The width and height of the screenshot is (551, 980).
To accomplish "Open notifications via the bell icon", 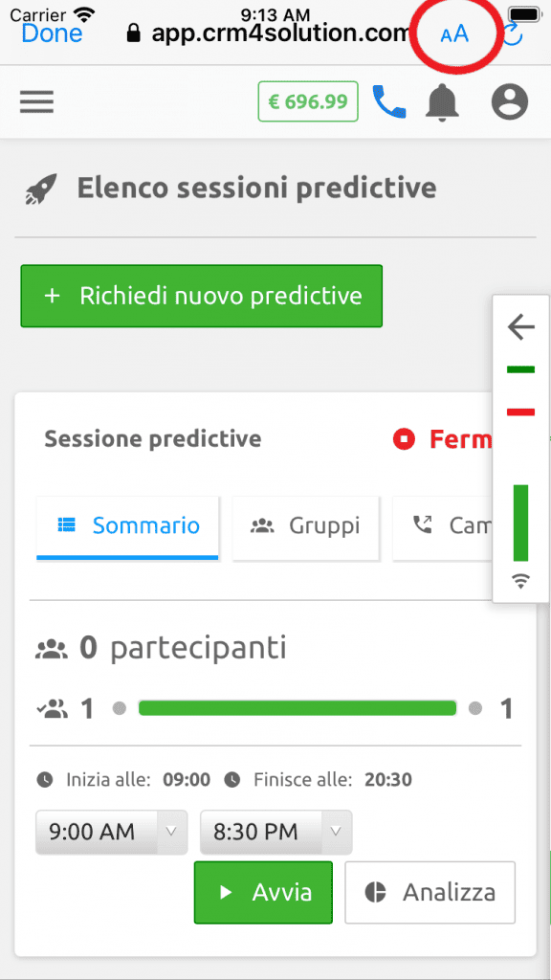I will point(442,101).
